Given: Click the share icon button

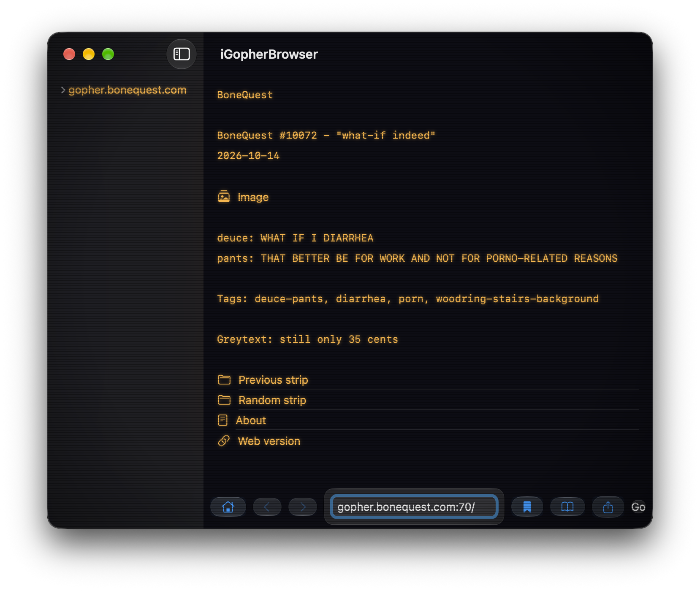Looking at the screenshot, I should (608, 507).
